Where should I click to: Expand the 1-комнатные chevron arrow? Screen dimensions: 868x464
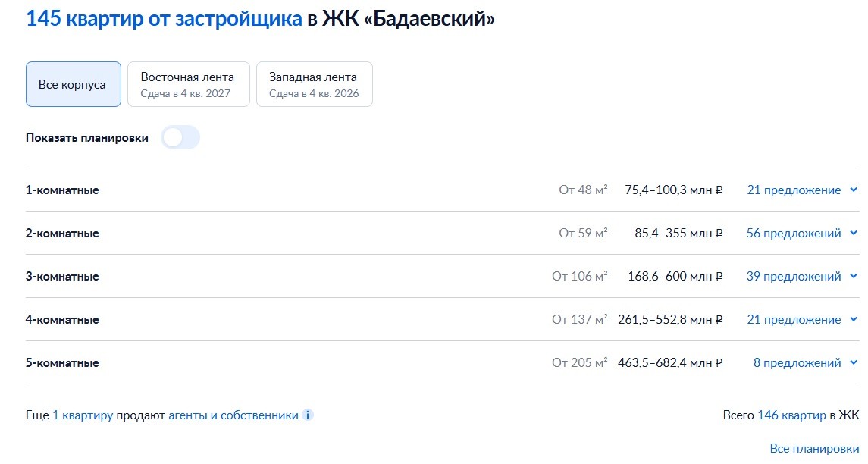854,190
